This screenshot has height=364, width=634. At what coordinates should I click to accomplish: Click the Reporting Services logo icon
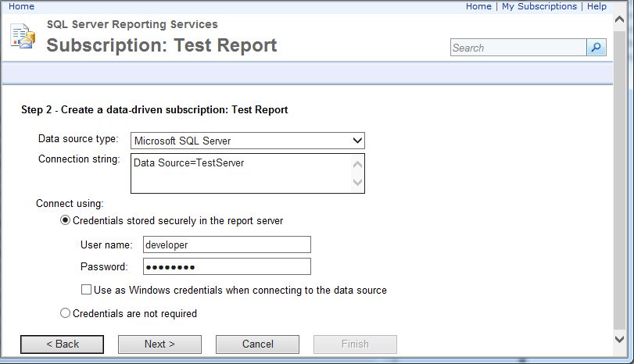point(23,37)
